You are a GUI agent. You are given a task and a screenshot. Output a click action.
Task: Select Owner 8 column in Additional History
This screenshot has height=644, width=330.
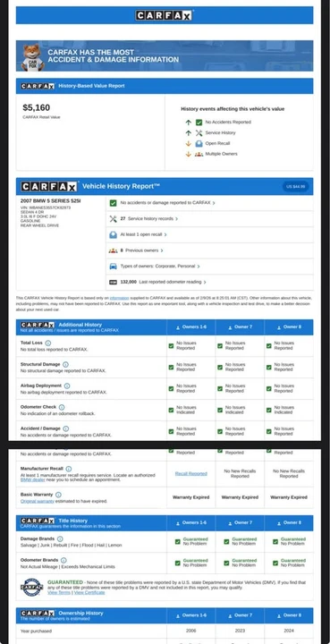[289, 327]
